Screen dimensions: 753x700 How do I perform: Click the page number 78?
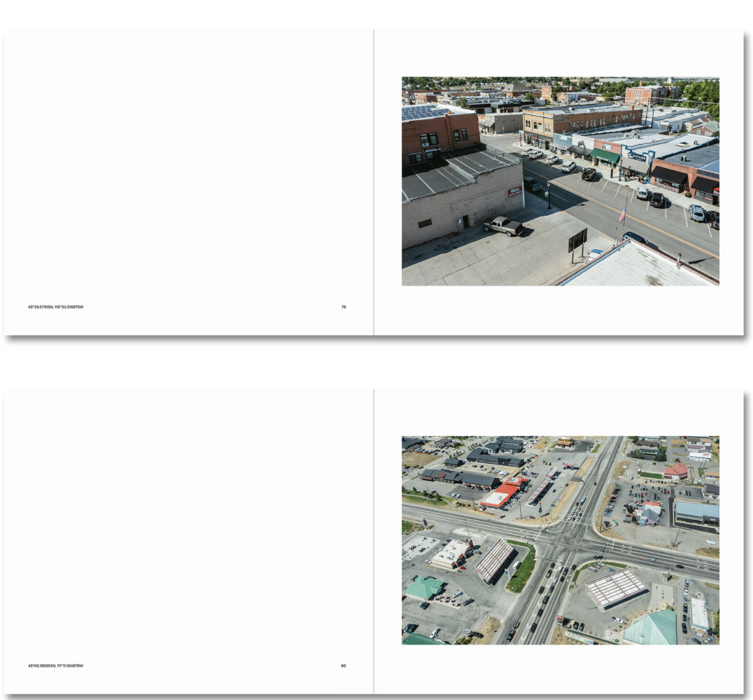click(x=343, y=307)
